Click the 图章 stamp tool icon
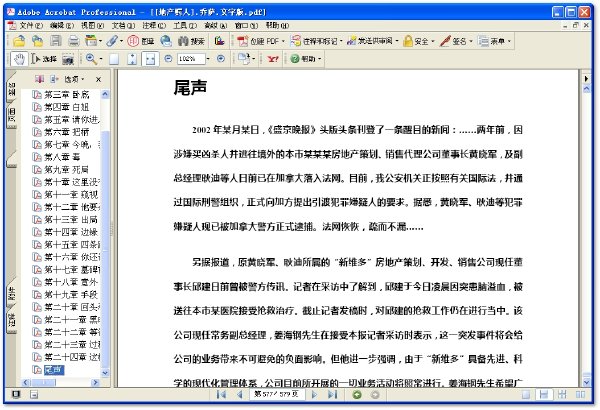The image size is (600, 410). tap(140, 41)
